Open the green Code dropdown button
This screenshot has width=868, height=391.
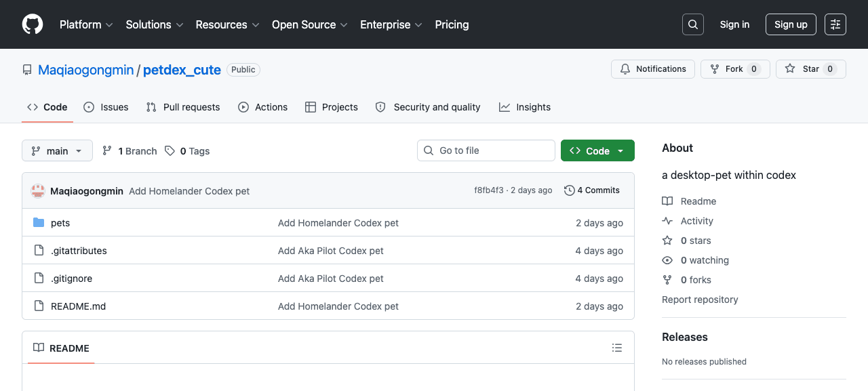[597, 150]
